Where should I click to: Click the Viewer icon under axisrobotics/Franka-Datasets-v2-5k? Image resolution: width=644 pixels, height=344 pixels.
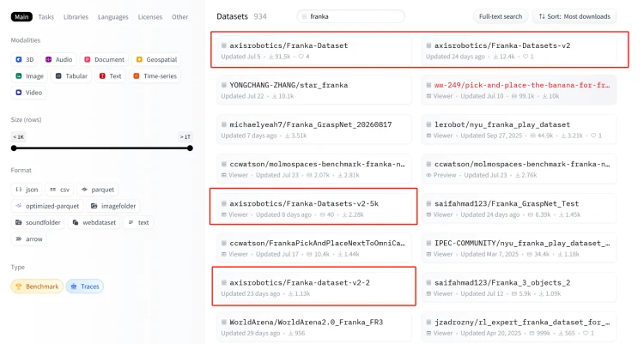224,214
